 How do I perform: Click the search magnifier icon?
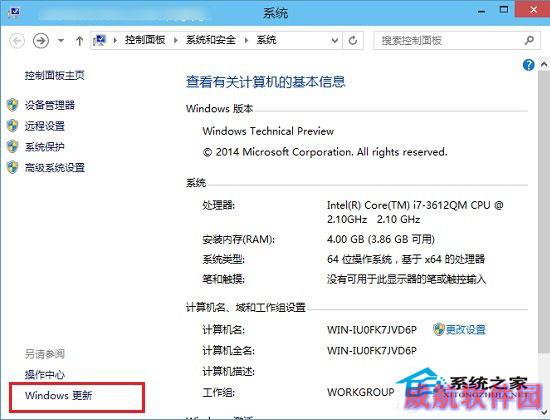529,40
